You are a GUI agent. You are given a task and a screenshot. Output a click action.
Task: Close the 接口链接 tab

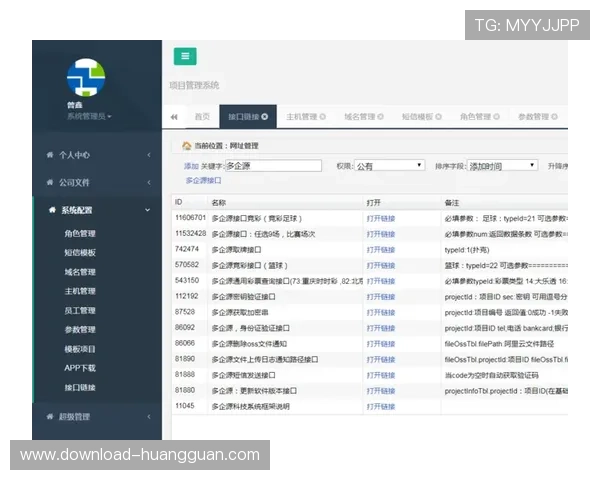pos(265,117)
